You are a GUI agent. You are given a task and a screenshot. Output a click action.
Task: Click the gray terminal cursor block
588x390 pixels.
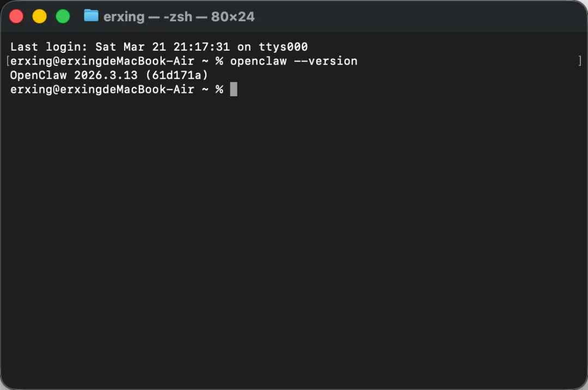click(x=234, y=90)
